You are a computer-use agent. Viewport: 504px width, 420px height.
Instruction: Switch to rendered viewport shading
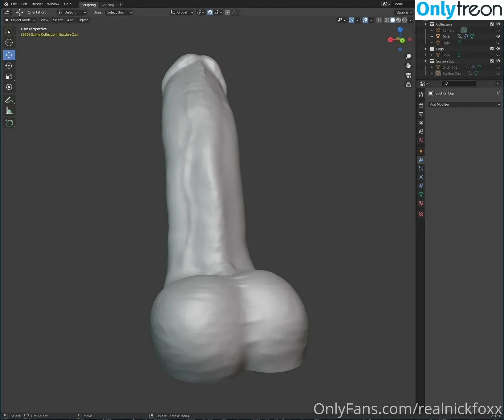pyautogui.click(x=404, y=20)
